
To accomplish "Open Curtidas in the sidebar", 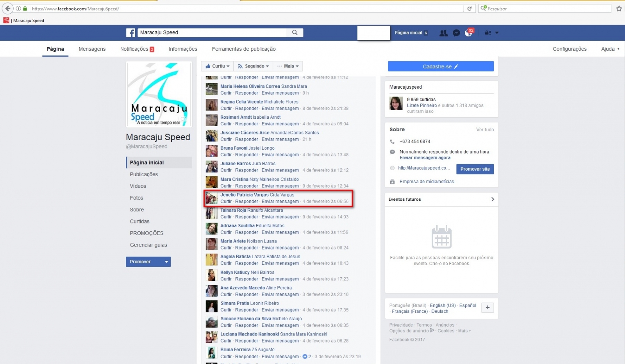I will tap(139, 221).
